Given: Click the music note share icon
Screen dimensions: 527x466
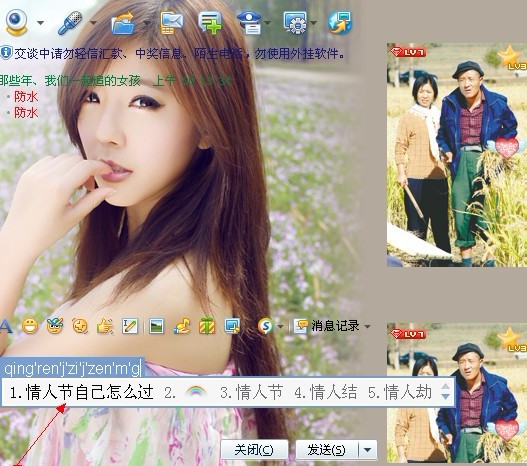Looking at the screenshot, I should [x=182, y=326].
